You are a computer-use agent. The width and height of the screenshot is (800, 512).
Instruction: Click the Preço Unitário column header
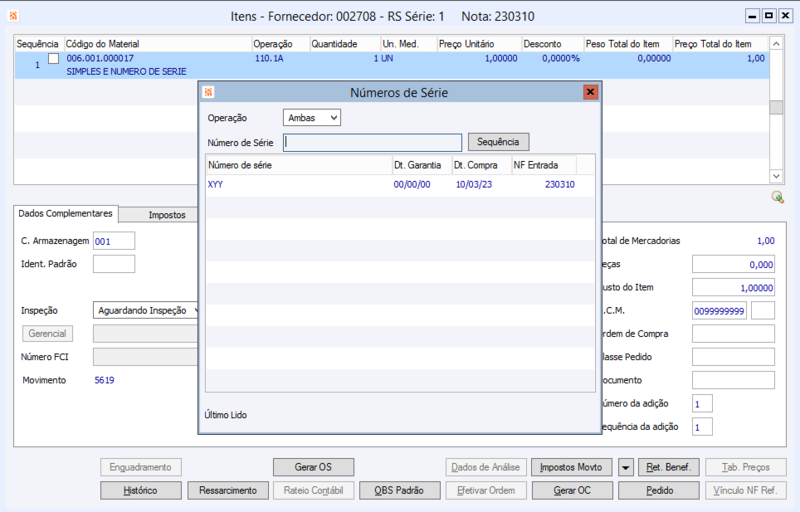pos(479,44)
